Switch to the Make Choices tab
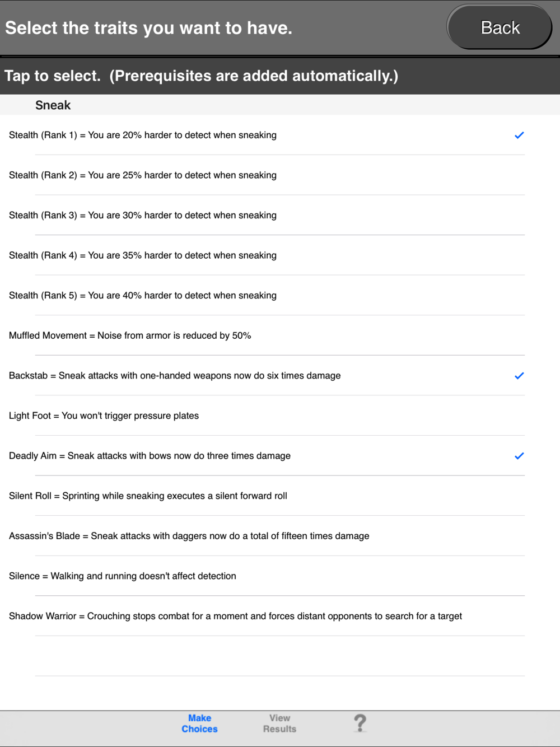 pyautogui.click(x=199, y=723)
